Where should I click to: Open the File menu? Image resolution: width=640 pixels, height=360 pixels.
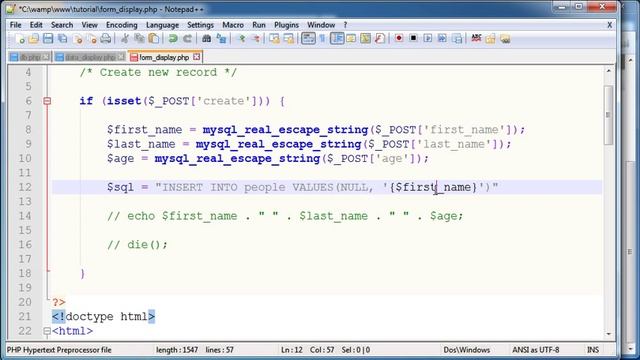click(16, 25)
